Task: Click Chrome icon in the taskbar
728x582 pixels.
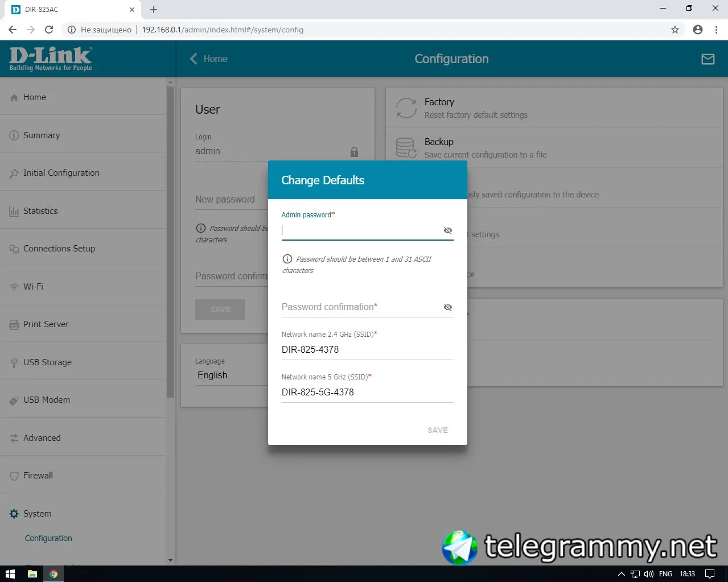Action: tap(53, 574)
